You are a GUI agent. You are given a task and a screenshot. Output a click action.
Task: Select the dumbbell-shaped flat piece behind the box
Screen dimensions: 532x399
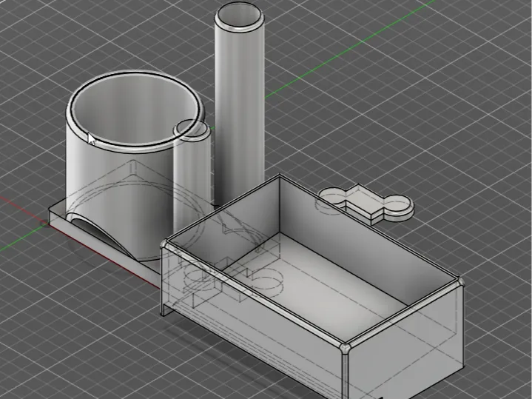(367, 203)
